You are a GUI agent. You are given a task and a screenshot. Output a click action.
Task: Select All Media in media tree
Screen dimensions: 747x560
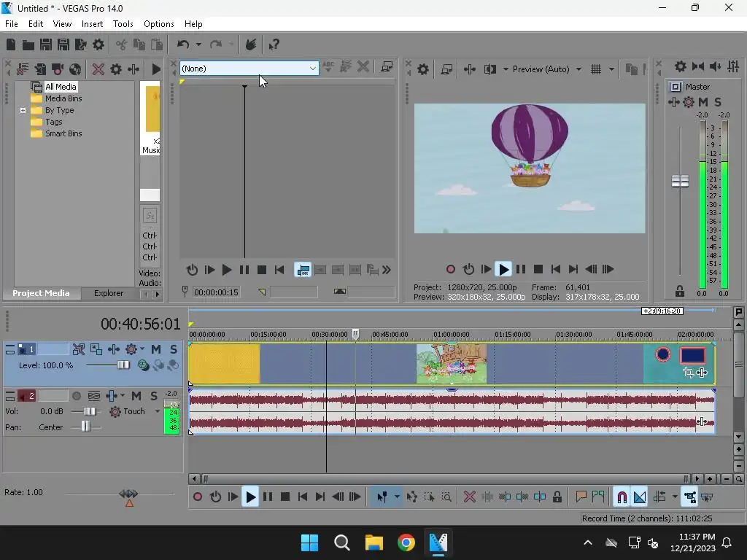[x=61, y=87]
